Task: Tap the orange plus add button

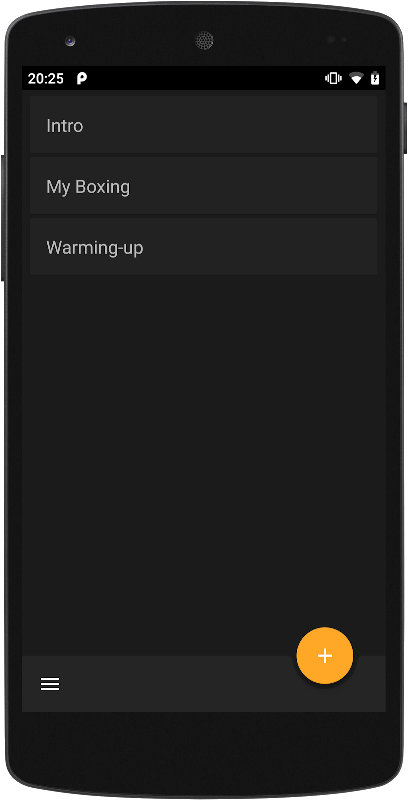Action: [x=325, y=656]
